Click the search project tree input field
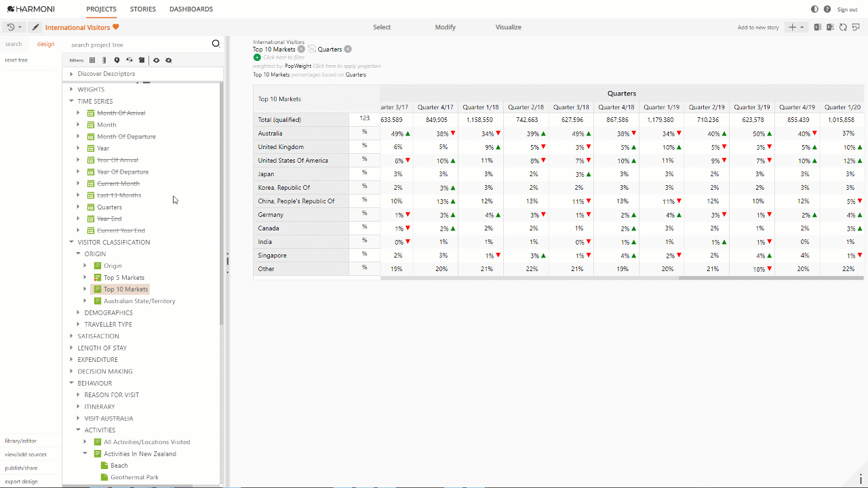Screen dimensions: 868x488 tap(139, 45)
